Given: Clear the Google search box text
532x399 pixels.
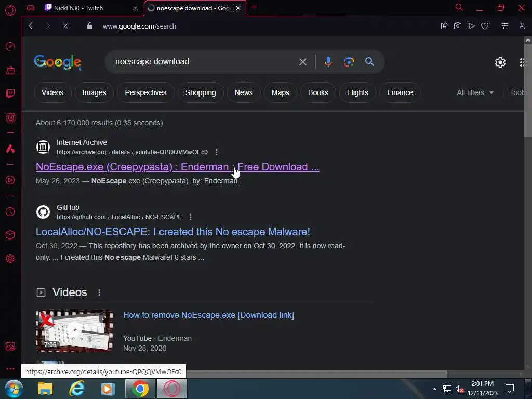Looking at the screenshot, I should pyautogui.click(x=303, y=62).
